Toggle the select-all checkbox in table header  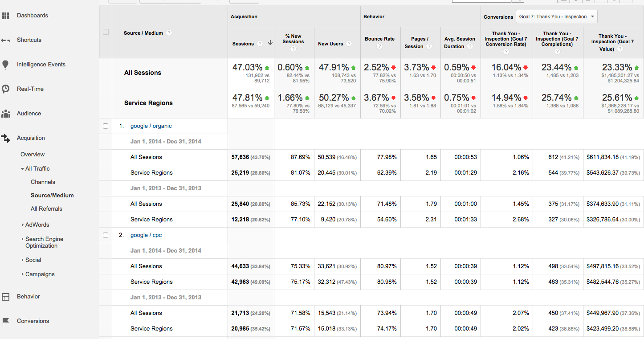click(x=106, y=32)
